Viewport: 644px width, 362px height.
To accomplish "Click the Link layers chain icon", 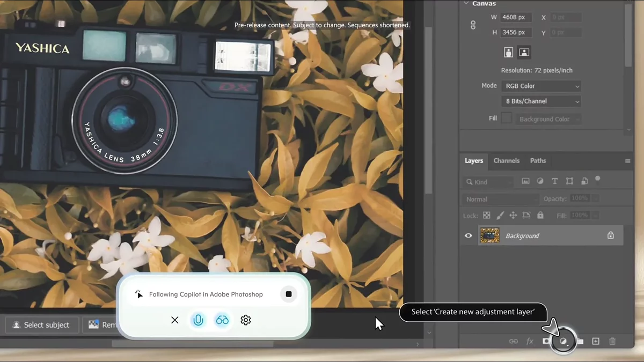I will [514, 341].
